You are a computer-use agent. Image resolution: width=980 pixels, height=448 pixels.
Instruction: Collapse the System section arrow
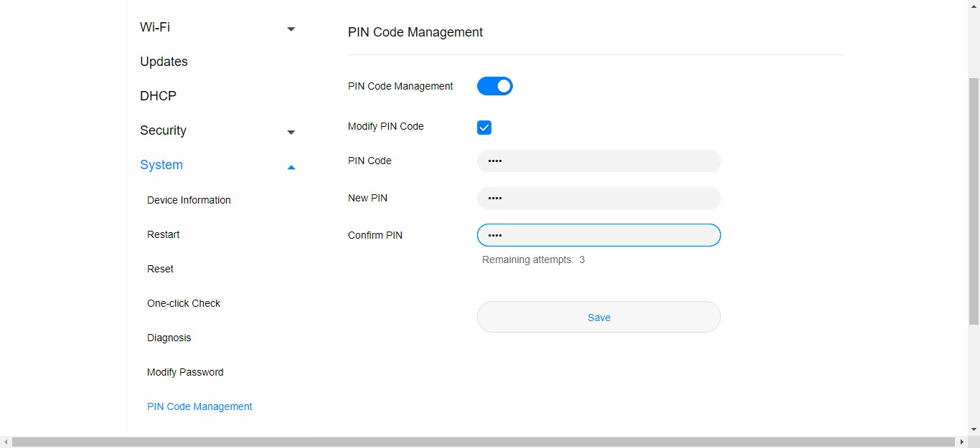[x=291, y=167]
